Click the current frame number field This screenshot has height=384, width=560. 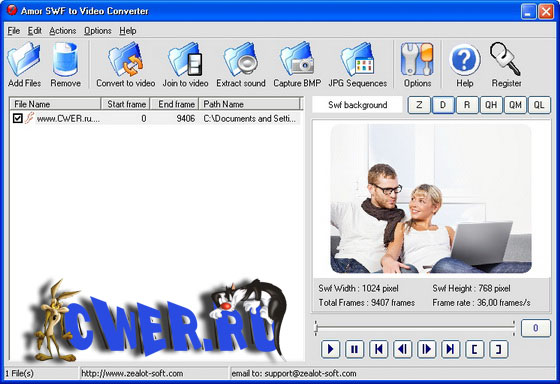click(536, 328)
